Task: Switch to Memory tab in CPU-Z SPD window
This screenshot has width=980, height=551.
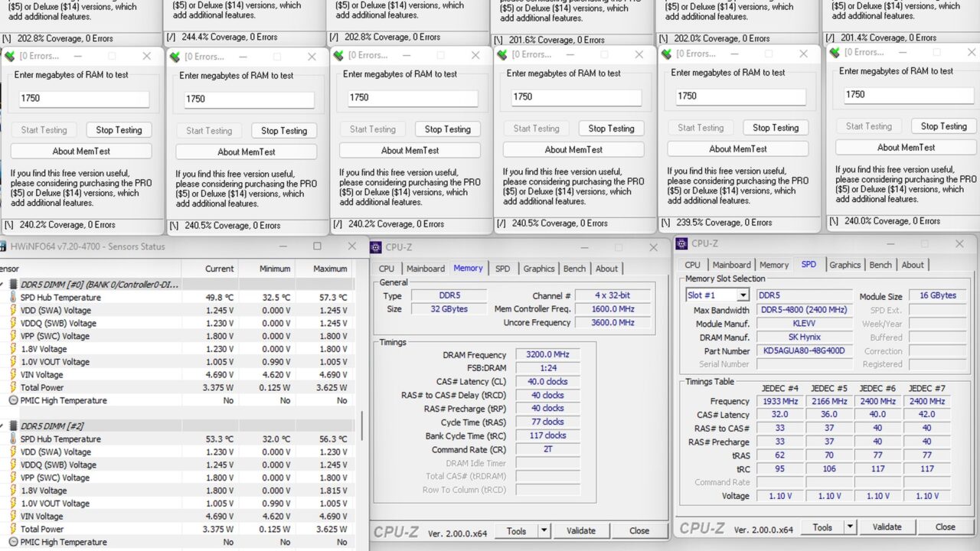Action: [x=774, y=265]
